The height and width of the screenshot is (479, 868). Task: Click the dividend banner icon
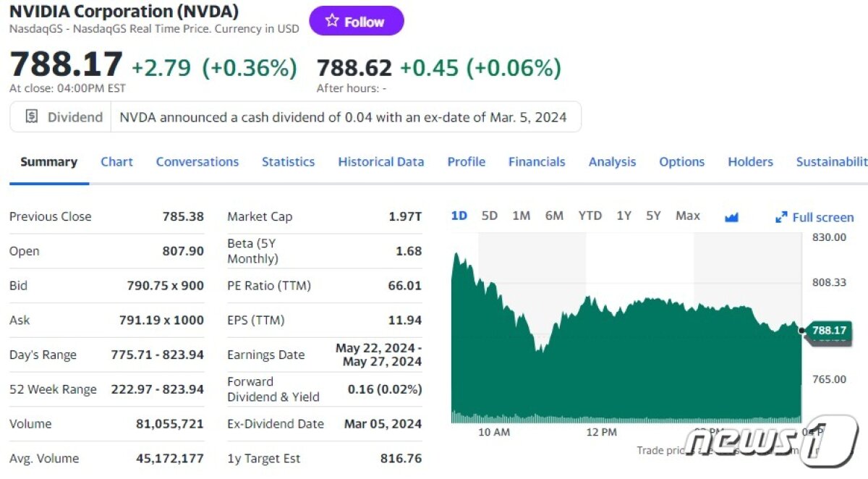31,116
